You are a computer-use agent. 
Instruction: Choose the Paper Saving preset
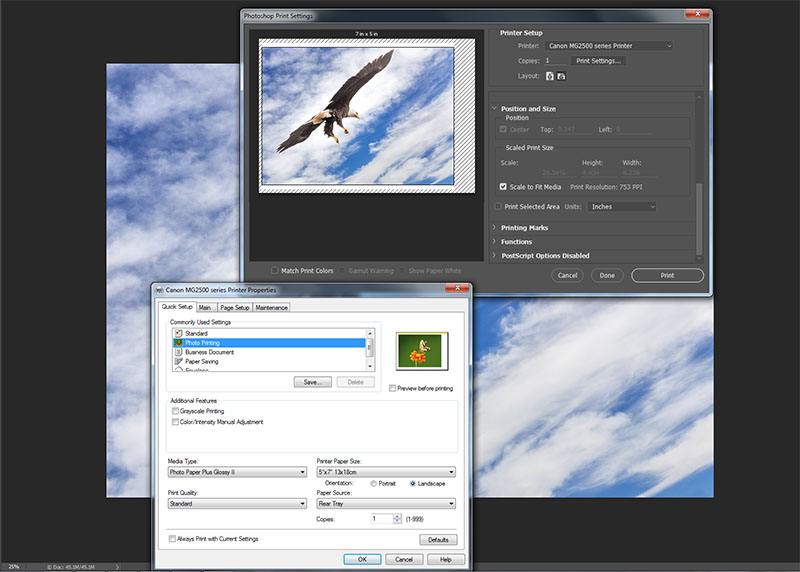pos(201,362)
